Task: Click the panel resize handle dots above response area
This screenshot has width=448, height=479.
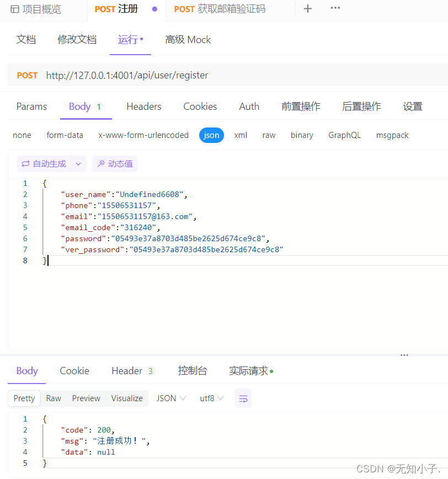Action: click(x=404, y=355)
